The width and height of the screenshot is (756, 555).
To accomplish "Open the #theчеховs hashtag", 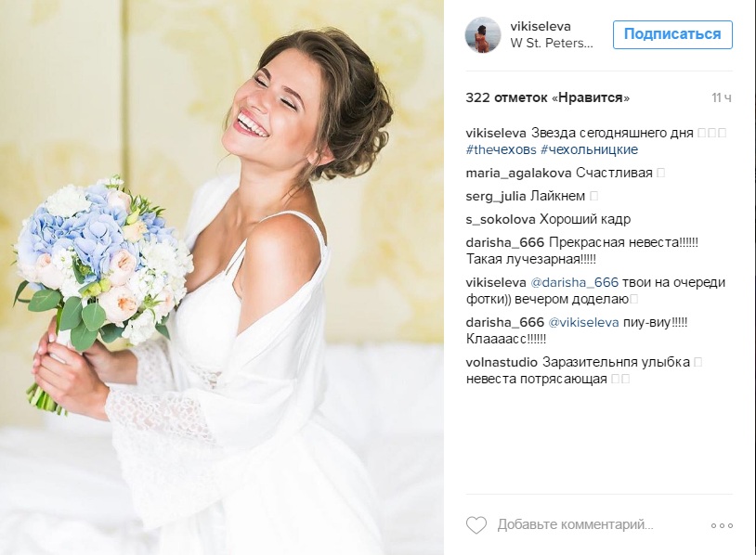I will (501, 149).
